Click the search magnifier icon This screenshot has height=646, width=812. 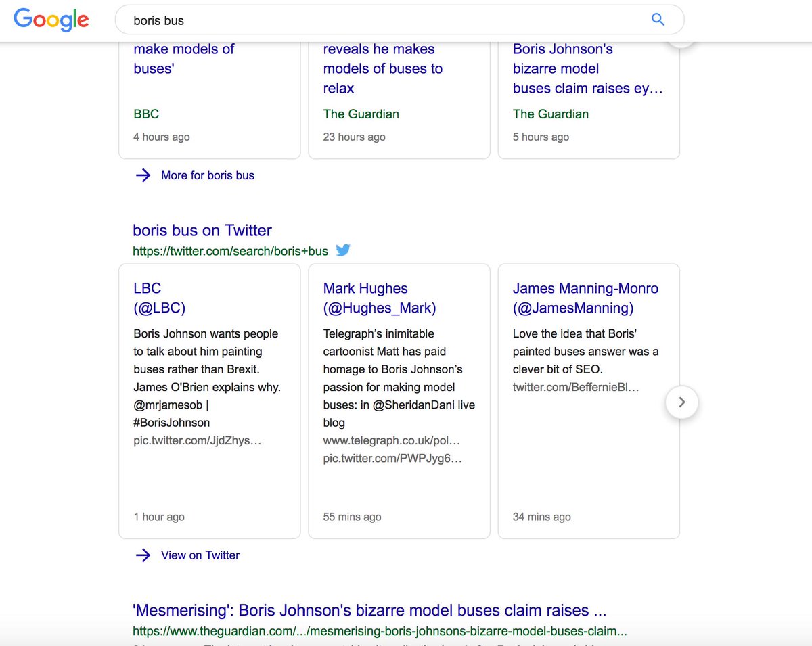[x=658, y=20]
